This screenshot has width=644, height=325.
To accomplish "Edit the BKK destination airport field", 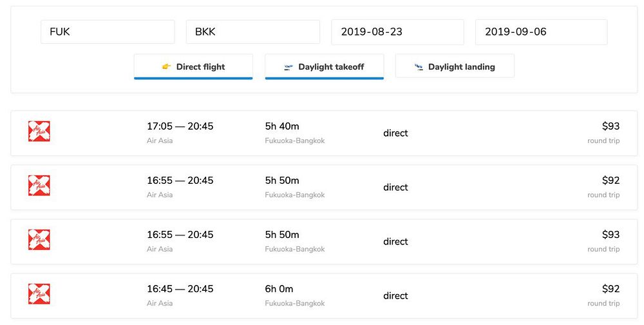I will pos(252,32).
